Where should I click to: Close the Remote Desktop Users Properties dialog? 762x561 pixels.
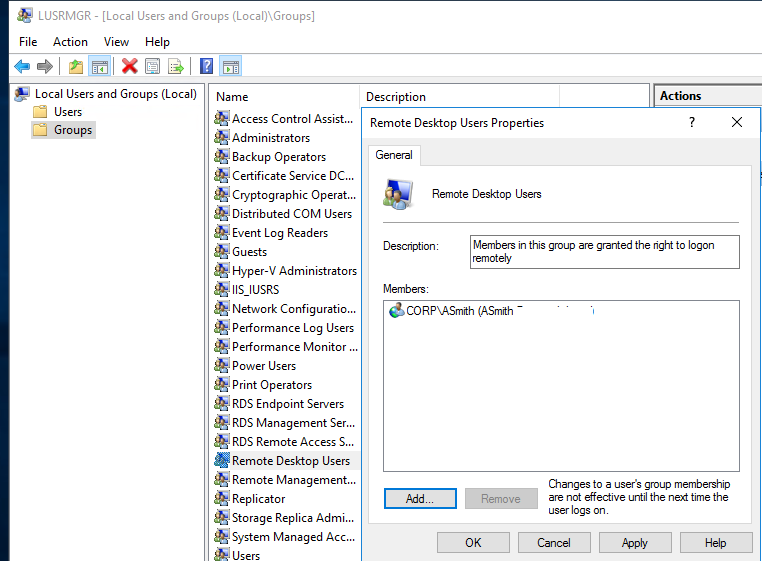tap(737, 122)
